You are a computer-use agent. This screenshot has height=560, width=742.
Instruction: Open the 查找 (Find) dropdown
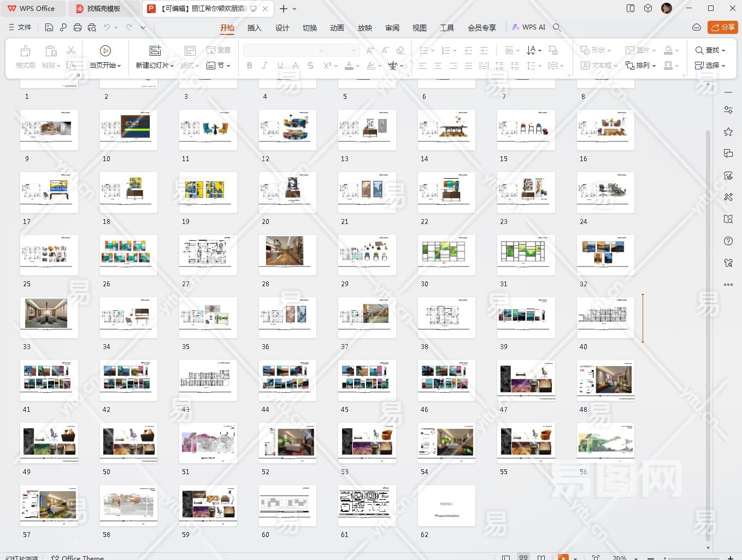(710, 50)
